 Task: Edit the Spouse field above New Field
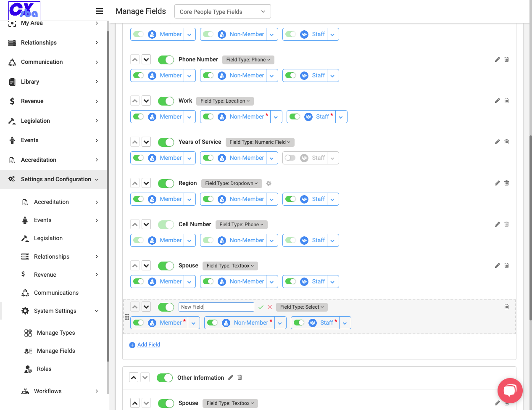tap(497, 265)
